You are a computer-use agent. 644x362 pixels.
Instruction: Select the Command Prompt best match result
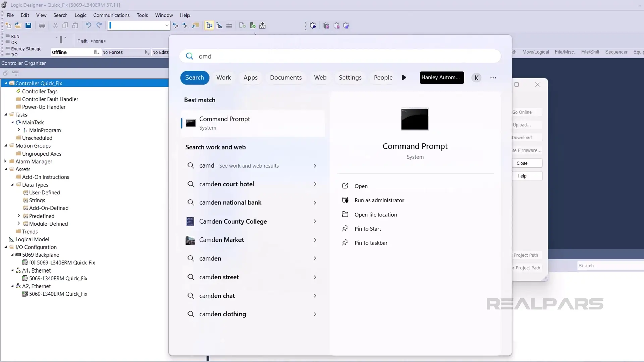[x=253, y=123]
